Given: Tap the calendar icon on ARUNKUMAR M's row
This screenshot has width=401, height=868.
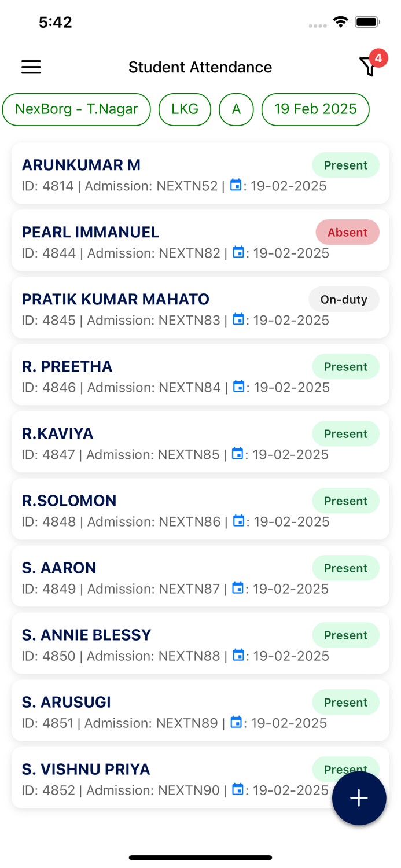Looking at the screenshot, I should tap(238, 185).
